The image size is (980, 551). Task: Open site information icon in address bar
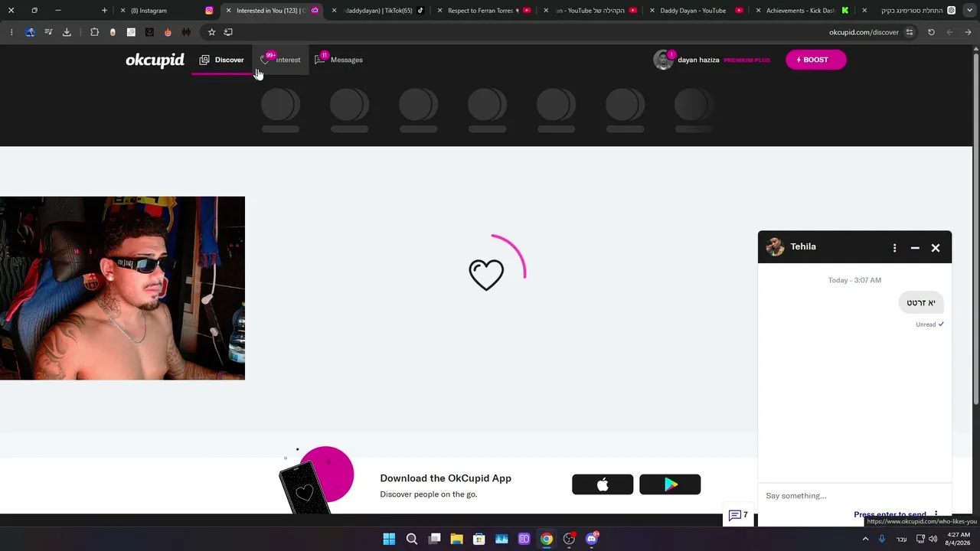click(910, 32)
